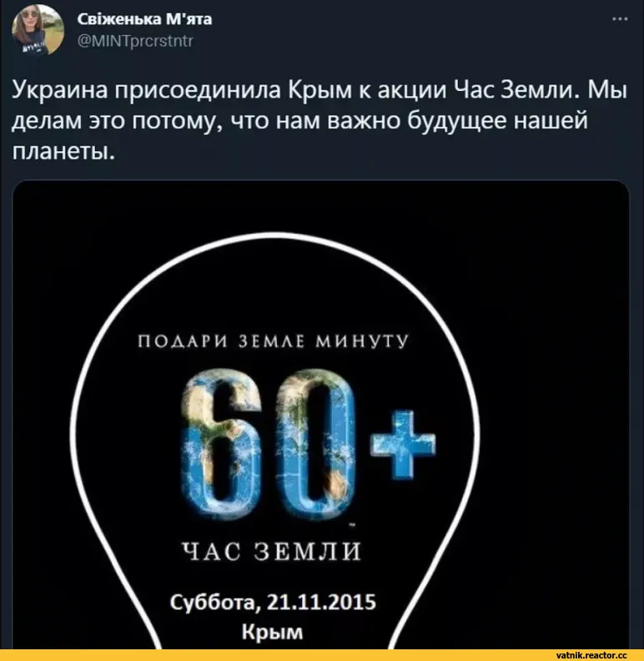The height and width of the screenshot is (661, 644).
Task: Click the date Суббота, 21.11.2015
Action: pos(273,603)
